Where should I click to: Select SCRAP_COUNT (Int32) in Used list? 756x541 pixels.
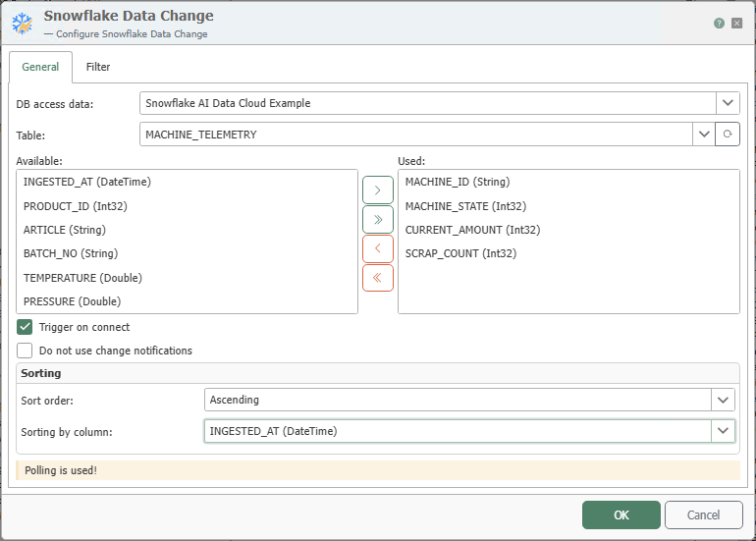[x=568, y=253]
